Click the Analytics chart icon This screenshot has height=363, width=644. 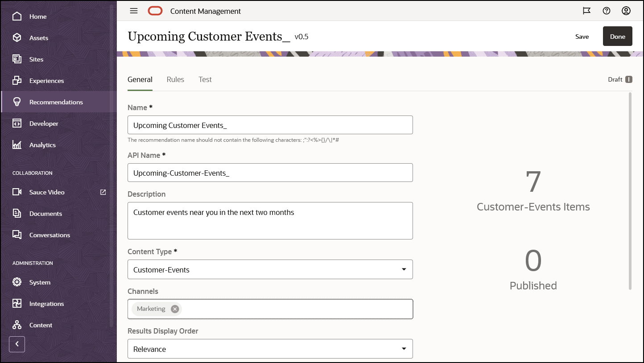[17, 145]
